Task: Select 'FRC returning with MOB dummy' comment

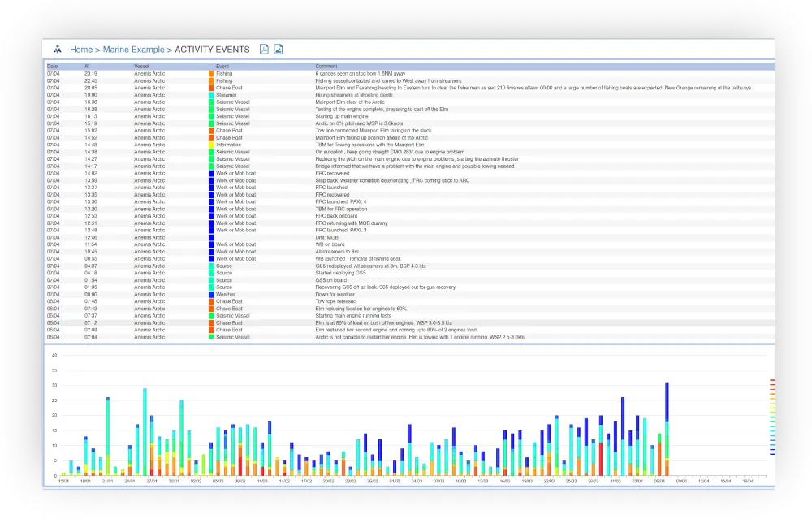Action: tap(352, 223)
